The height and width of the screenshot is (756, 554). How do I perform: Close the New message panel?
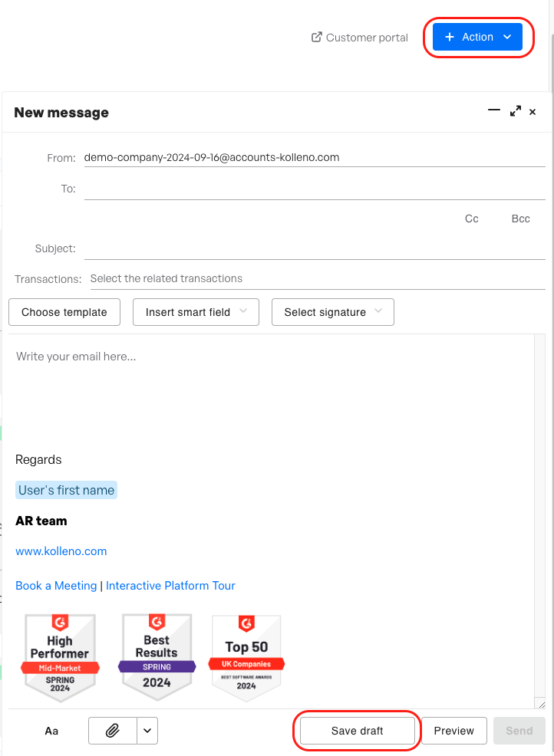(533, 112)
